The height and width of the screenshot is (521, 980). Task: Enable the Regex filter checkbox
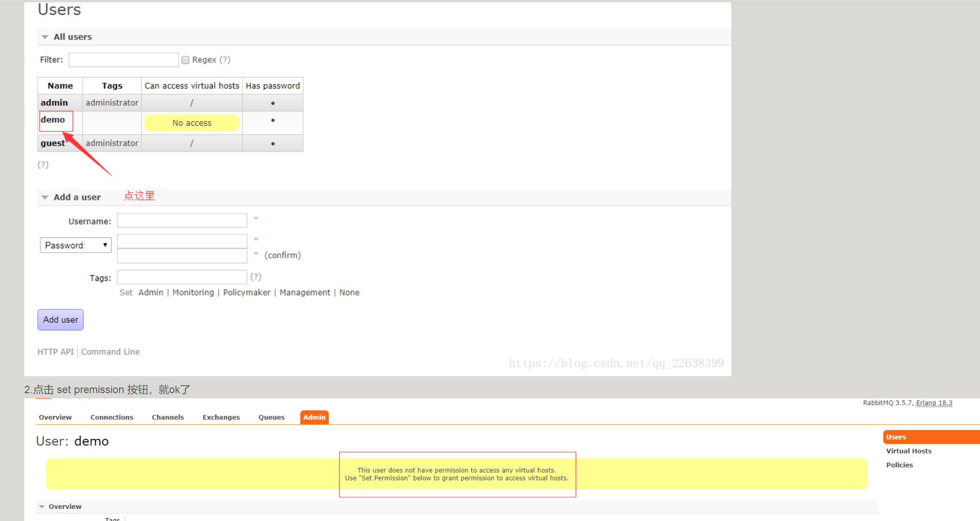pyautogui.click(x=185, y=60)
